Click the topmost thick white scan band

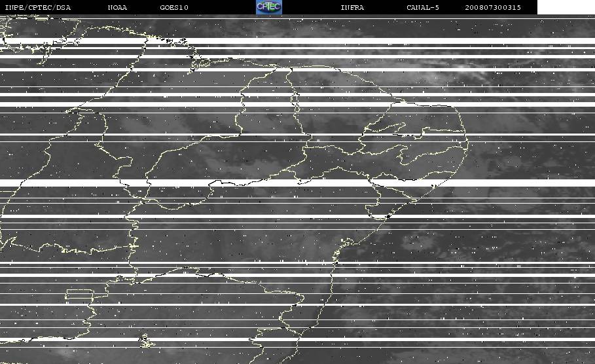[297, 41]
